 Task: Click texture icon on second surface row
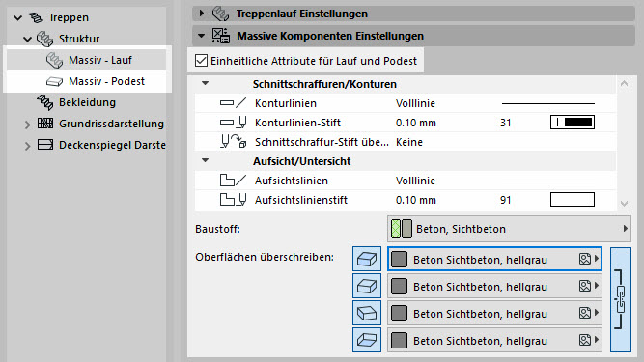585,286
